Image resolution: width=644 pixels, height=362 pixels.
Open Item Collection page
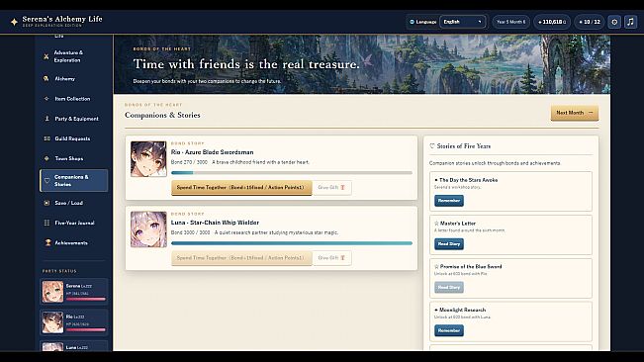[x=74, y=99]
